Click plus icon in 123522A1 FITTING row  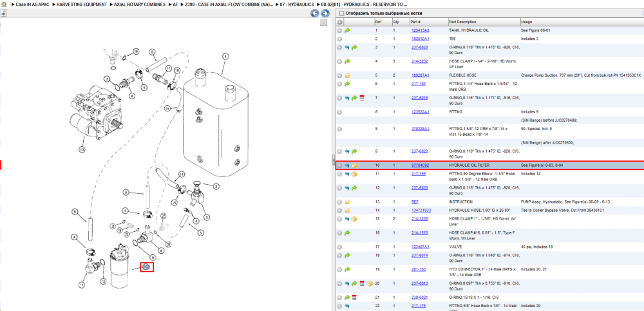(x=339, y=112)
